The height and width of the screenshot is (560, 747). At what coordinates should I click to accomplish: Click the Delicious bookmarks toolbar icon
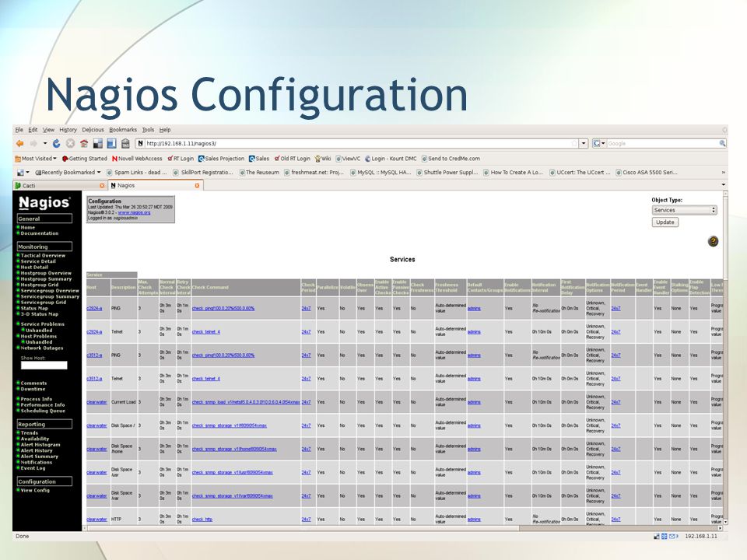(98, 143)
